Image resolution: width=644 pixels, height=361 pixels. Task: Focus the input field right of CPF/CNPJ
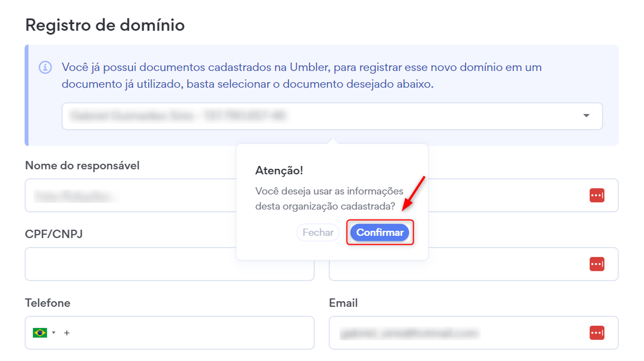tap(503, 264)
